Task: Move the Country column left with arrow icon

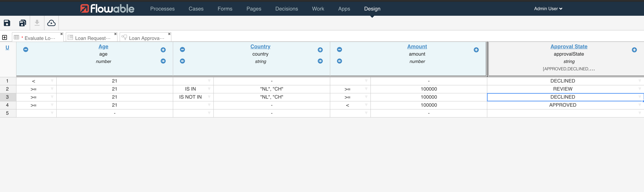Action: tap(182, 61)
